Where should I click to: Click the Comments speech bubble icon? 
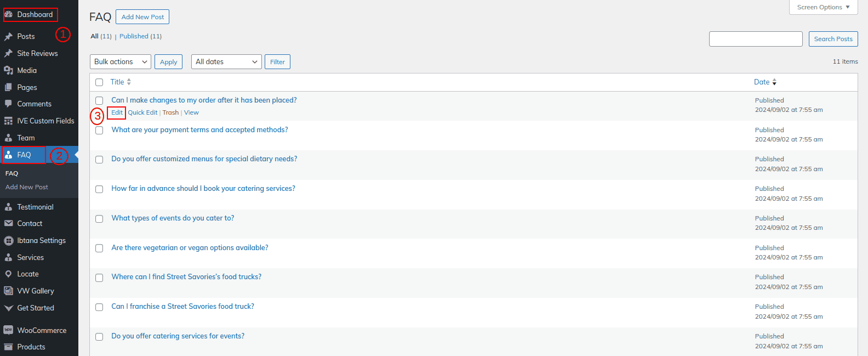tap(9, 104)
